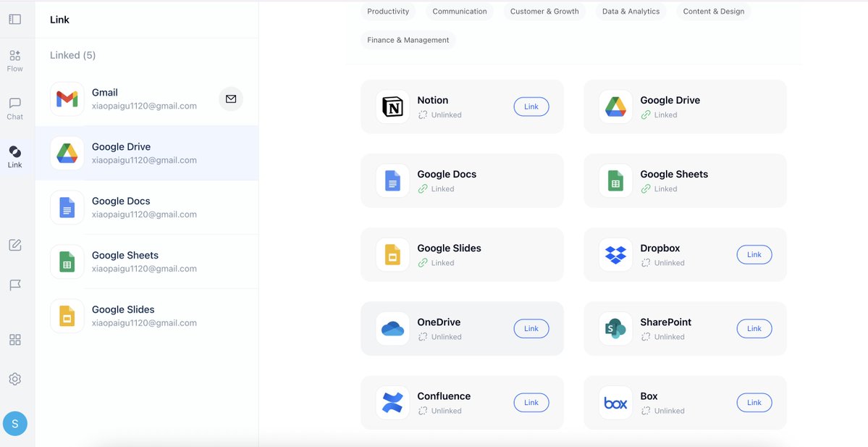Click the SharePoint card icon
The height and width of the screenshot is (447, 868).
615,328
